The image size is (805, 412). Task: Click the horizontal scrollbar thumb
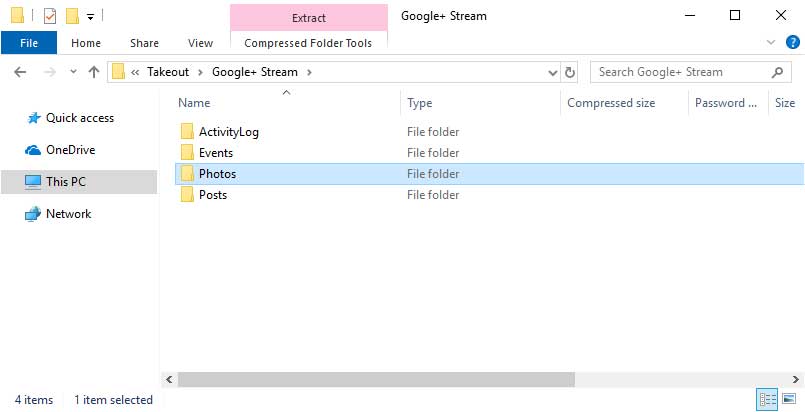(376, 380)
